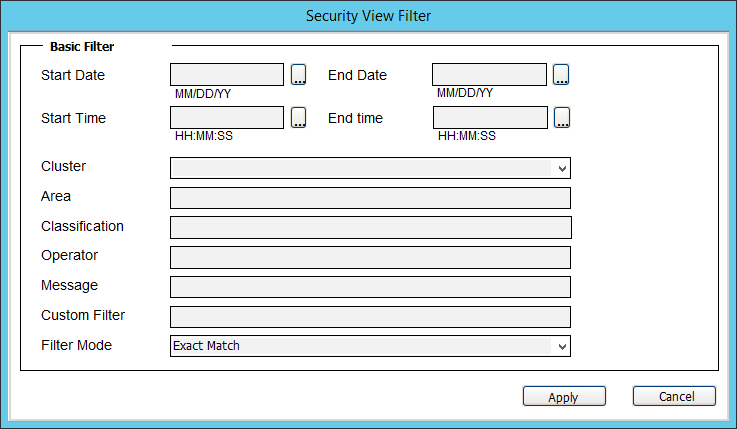The width and height of the screenshot is (737, 429).
Task: Click the Security View Filter title bar
Action: pos(368,16)
